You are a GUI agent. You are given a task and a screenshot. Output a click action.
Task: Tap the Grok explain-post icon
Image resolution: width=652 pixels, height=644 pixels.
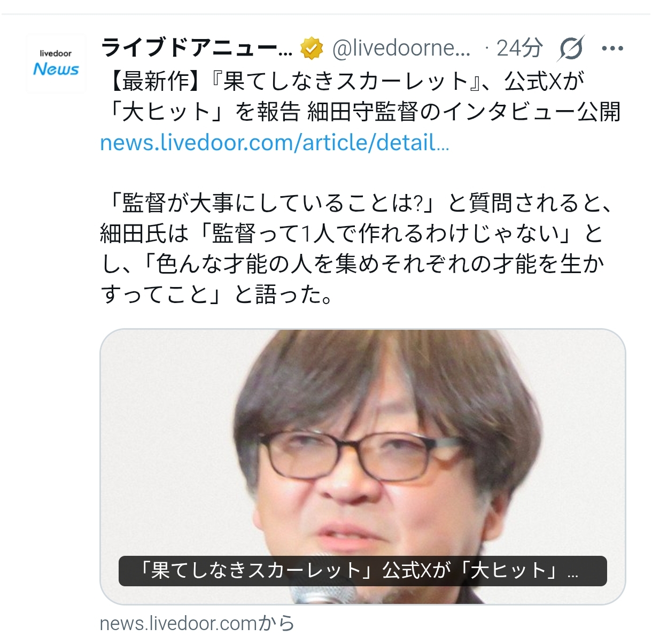tap(570, 49)
